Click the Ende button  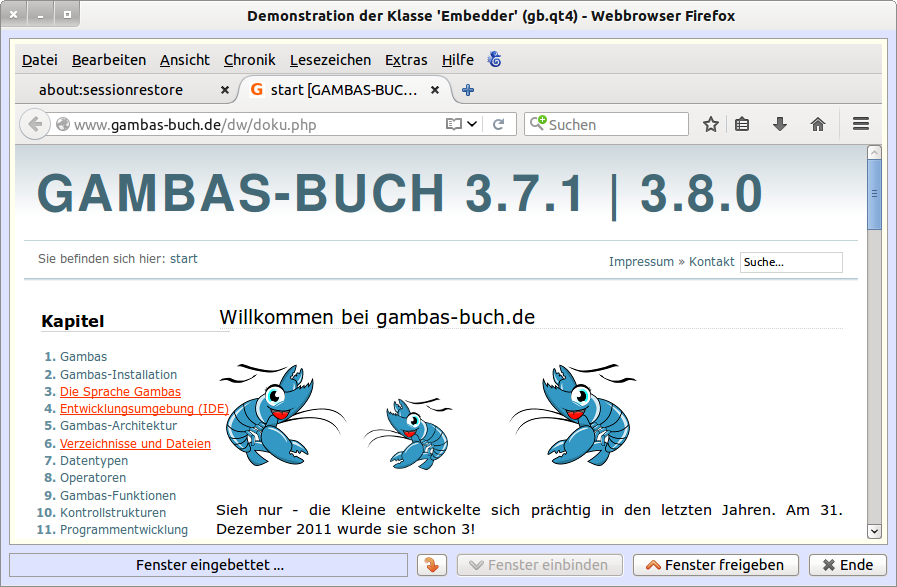click(848, 565)
